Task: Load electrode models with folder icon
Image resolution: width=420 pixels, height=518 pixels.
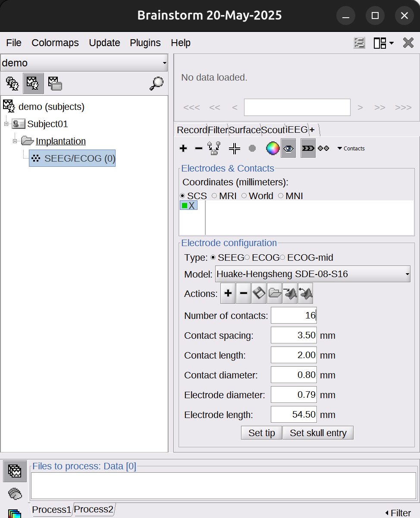Action: [x=274, y=293]
